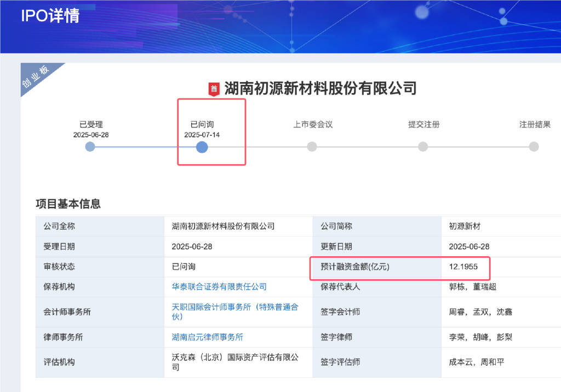The image size is (561, 392).
Task: Click the 保荐代表人 names 郭栋，董瑞超
Action: coord(473,286)
